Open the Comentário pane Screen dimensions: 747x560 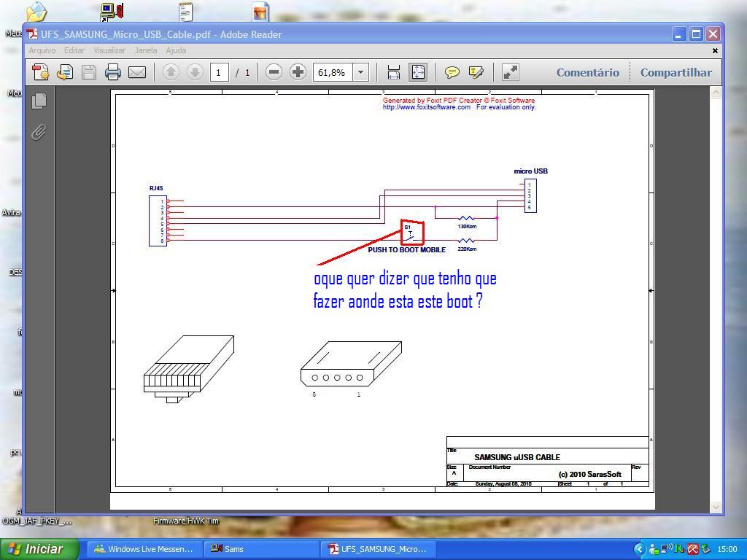tap(587, 72)
